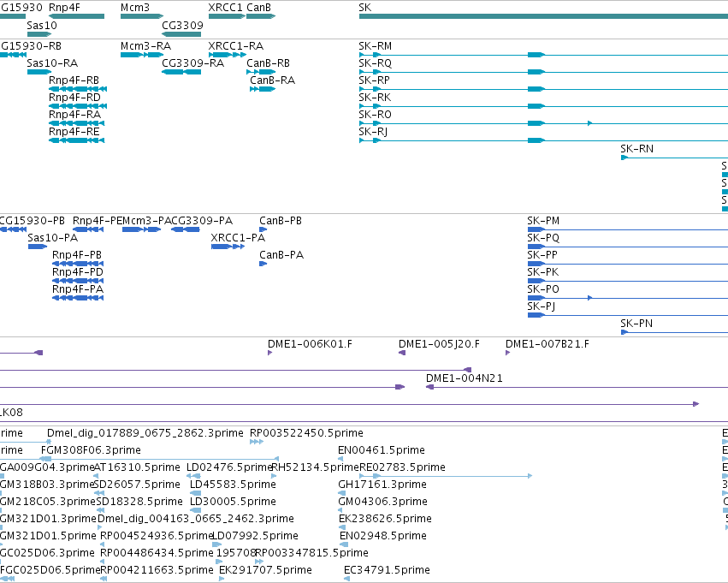The image size is (728, 583).
Task: Select transcript CanB-RB
Action: tap(261, 72)
